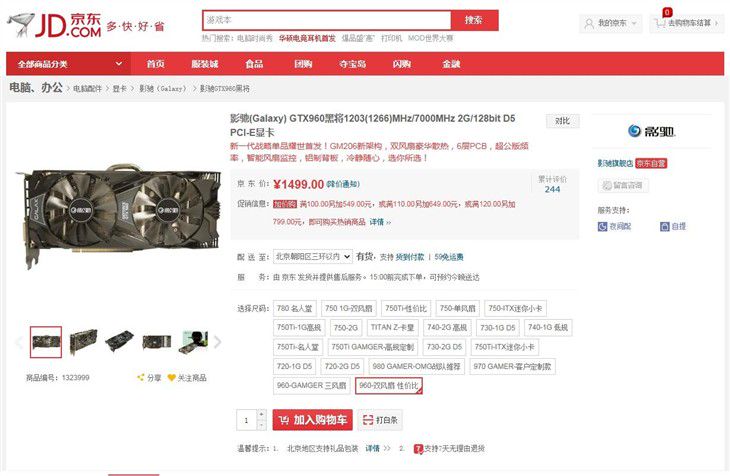Click 关注商品 heart icon
The height and width of the screenshot is (476, 730).
[172, 378]
